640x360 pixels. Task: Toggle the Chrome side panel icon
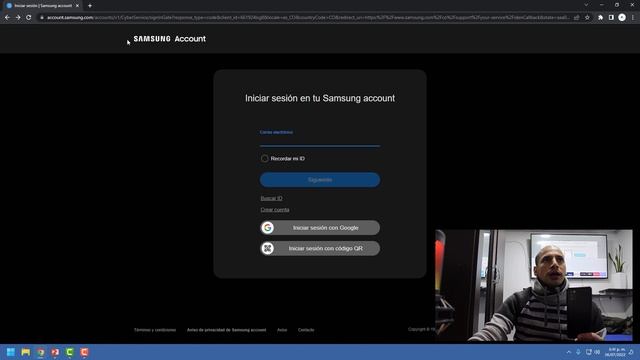click(611, 18)
